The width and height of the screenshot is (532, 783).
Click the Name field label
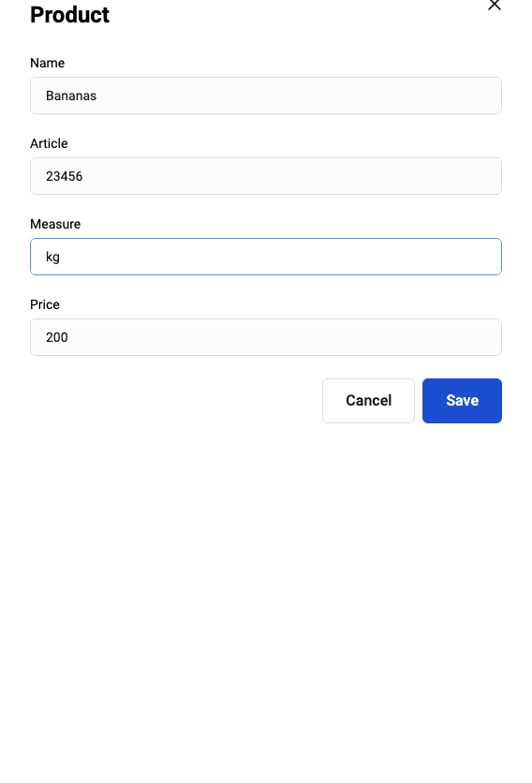click(x=48, y=63)
